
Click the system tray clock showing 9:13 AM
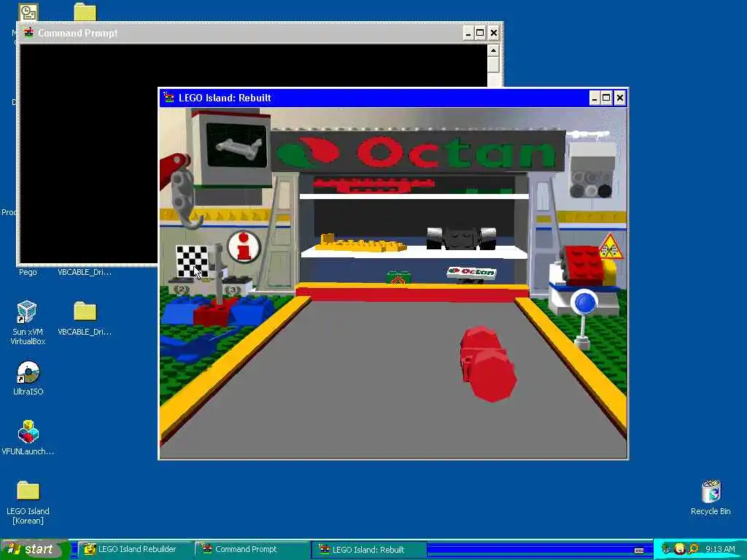(x=720, y=549)
